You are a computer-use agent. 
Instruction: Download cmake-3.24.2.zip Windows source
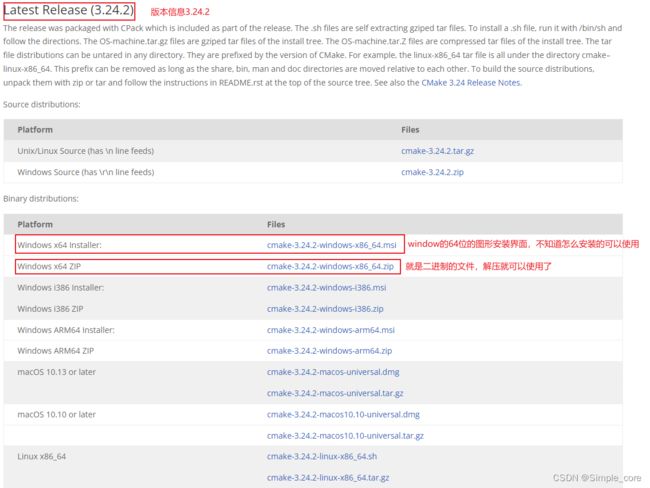pos(432,172)
